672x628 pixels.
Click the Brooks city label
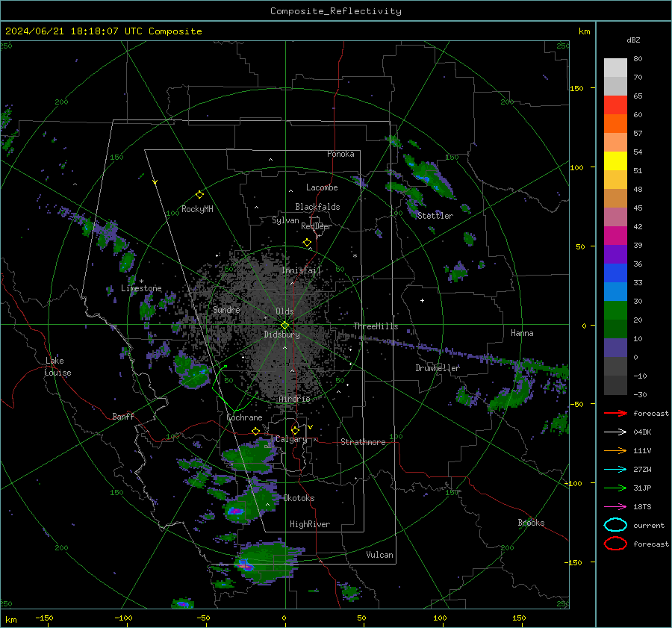pos(531,523)
